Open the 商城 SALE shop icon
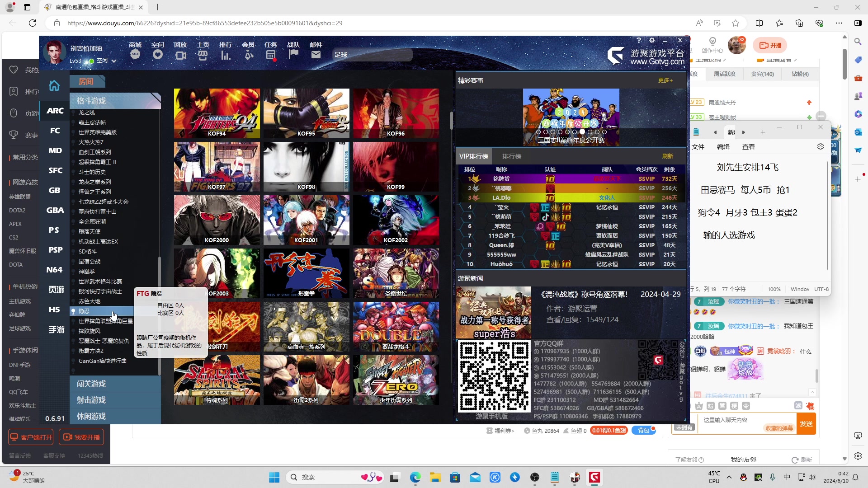The image size is (868, 488). point(135,55)
